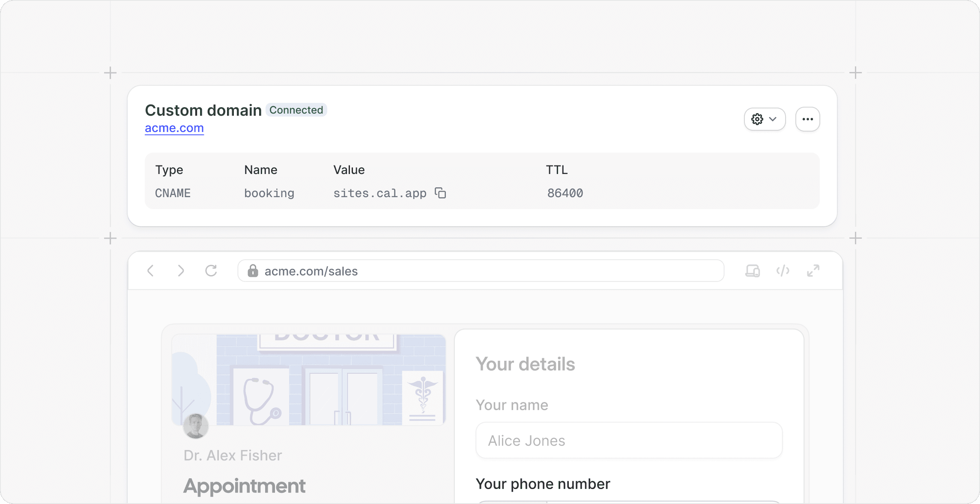The height and width of the screenshot is (504, 980).
Task: Open the acme.com link
Action: click(174, 128)
